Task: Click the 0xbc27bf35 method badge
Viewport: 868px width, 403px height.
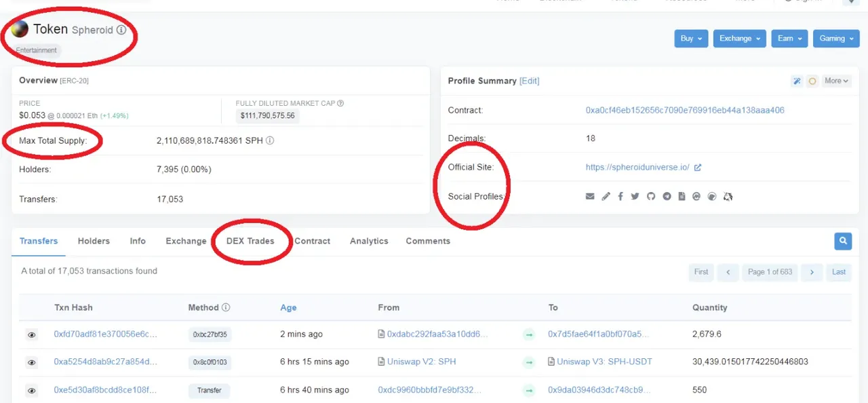Action: (210, 334)
